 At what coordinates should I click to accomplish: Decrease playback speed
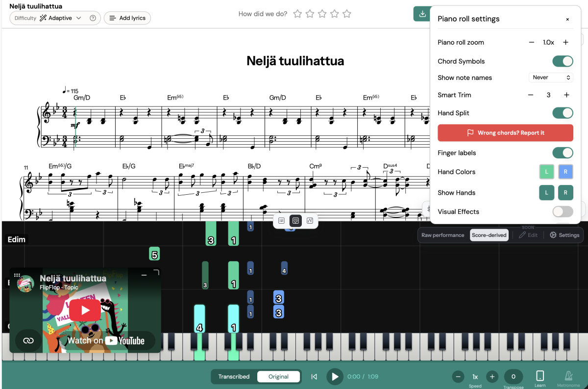pyautogui.click(x=458, y=377)
